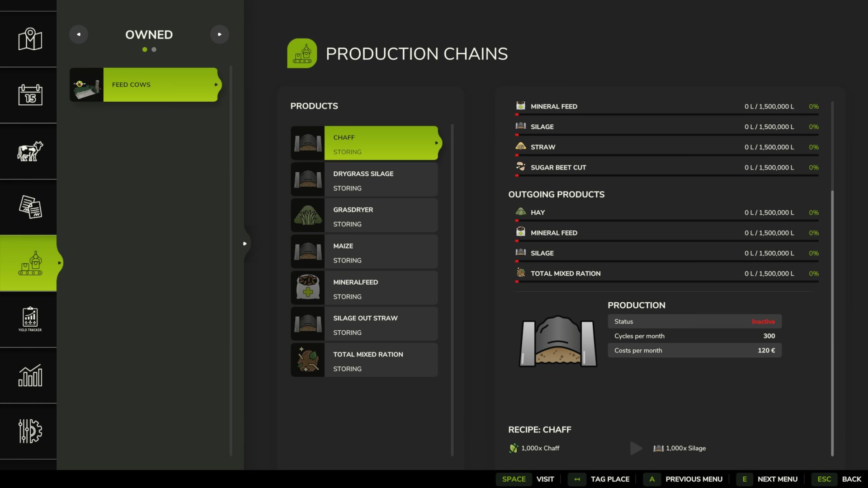Open the animals cow icon

[30, 151]
